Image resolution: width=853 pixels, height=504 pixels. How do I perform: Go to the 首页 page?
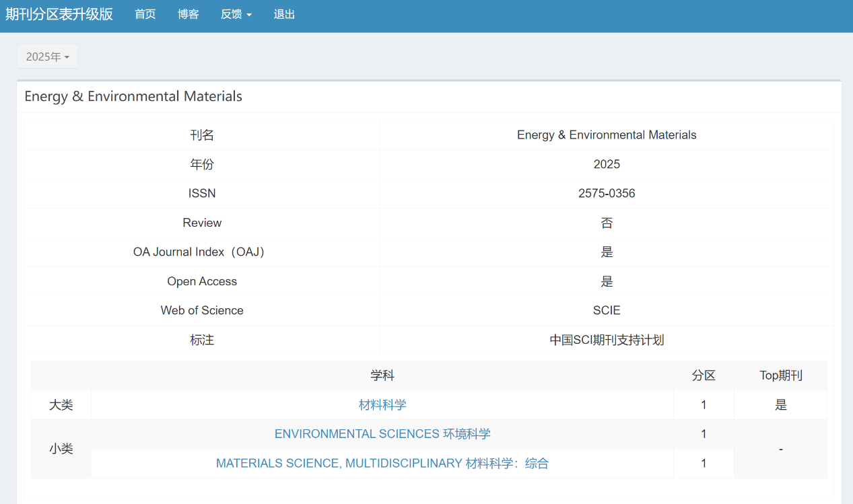(145, 14)
